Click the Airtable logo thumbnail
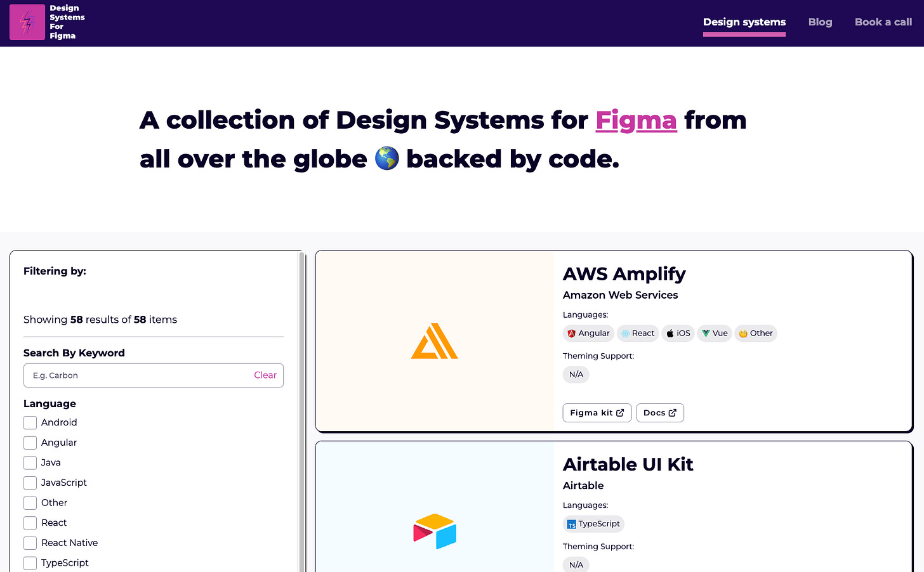Viewport: 924px width, 572px height. 435,531
